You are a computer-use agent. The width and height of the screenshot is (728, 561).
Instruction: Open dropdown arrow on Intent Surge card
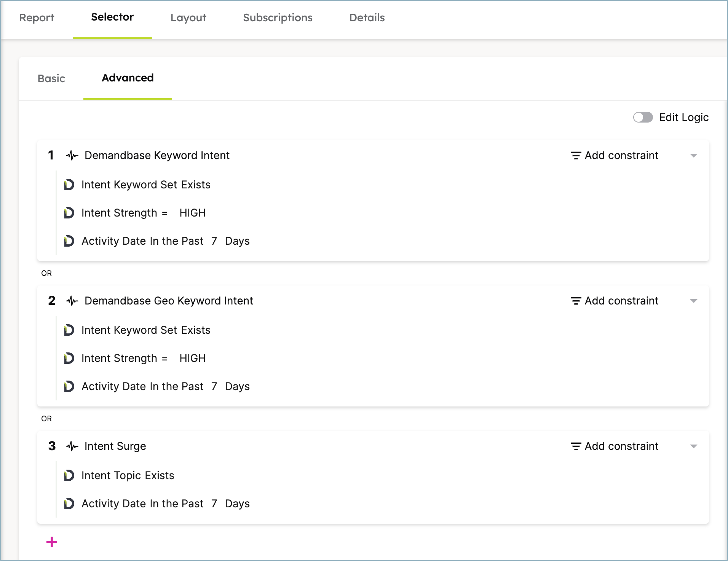693,446
